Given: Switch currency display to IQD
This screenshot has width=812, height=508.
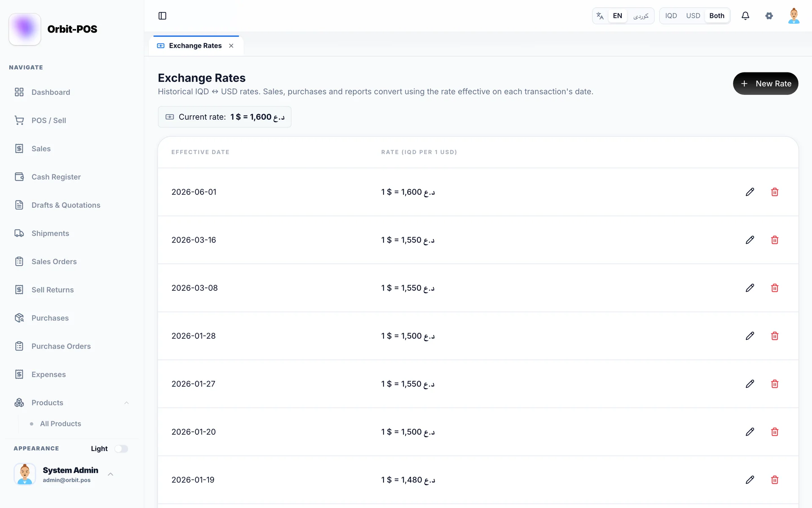Looking at the screenshot, I should click(x=671, y=16).
